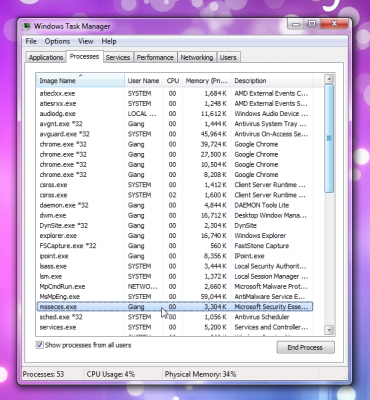Viewport: 370px width, 400px height.
Task: Select the avguard.exe *32 process
Action: coord(174,134)
